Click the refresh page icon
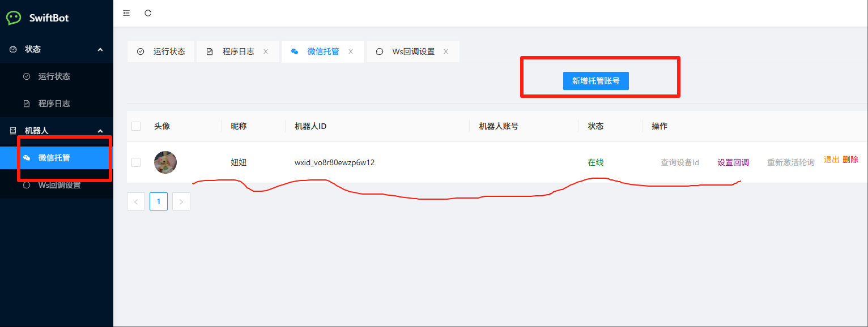This screenshot has height=327, width=868. [148, 13]
